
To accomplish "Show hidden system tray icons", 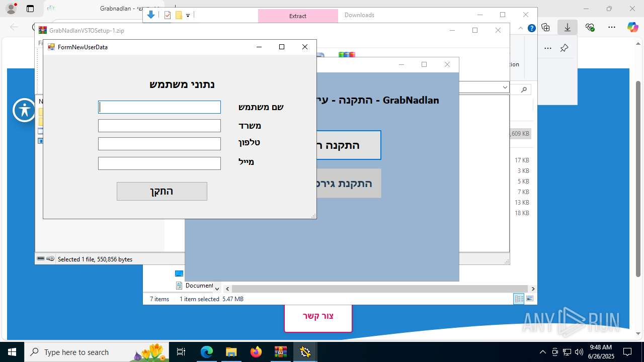I will coord(542,352).
